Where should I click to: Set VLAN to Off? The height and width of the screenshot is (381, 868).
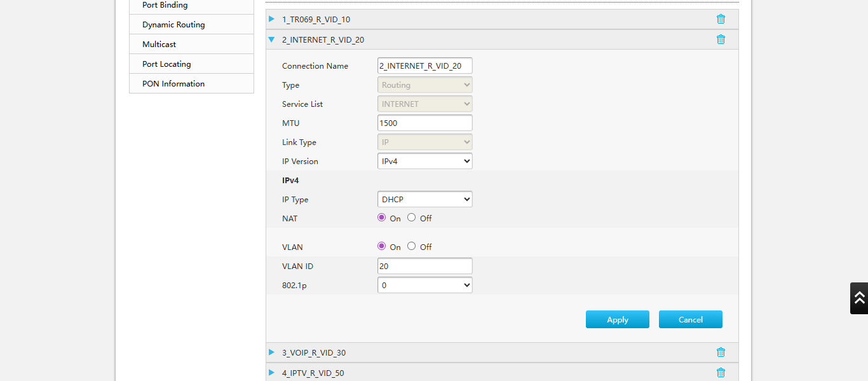[412, 246]
